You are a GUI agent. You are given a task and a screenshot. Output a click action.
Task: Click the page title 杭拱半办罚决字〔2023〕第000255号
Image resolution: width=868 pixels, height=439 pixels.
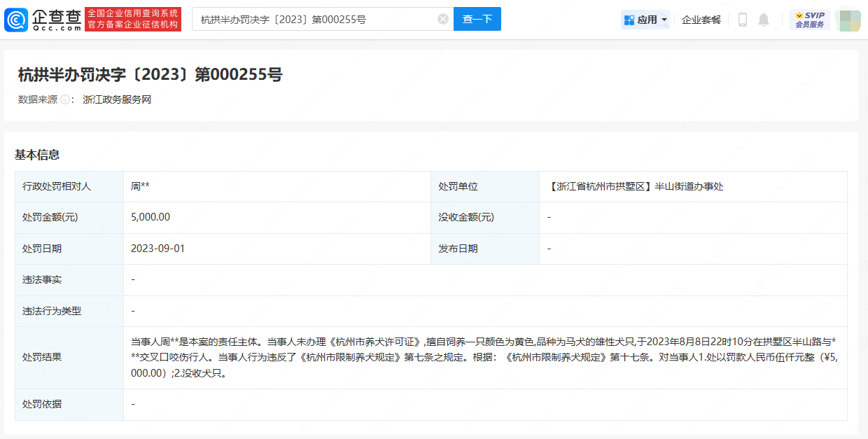150,74
